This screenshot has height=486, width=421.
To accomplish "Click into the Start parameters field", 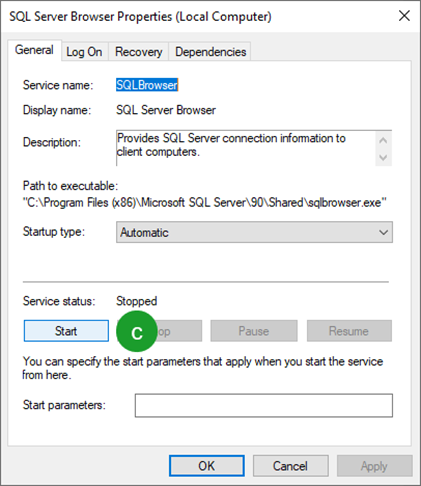I will pos(264,405).
